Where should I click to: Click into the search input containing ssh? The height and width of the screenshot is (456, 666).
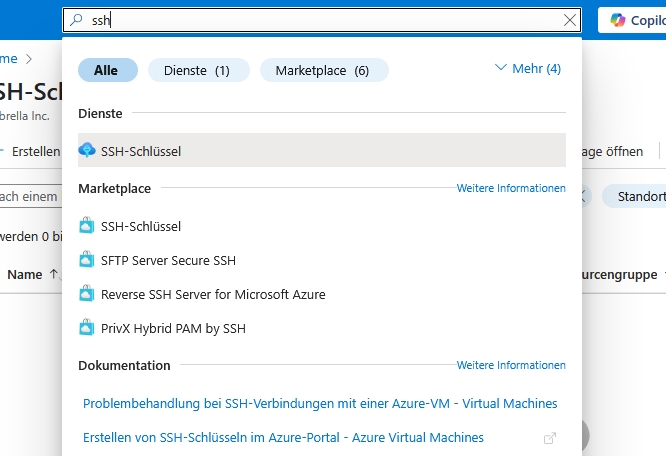[x=320, y=20]
